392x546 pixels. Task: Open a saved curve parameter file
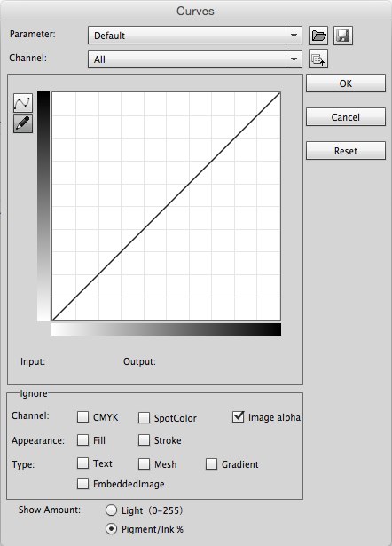318,36
